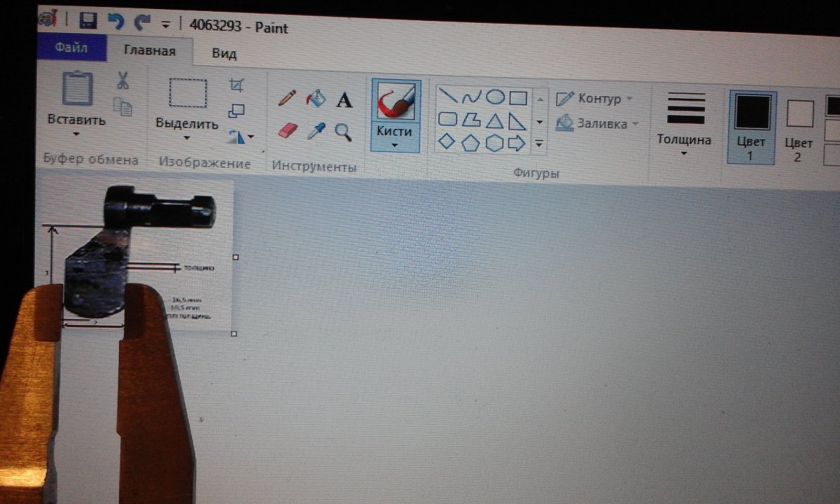The image size is (840, 504).
Task: Choose the Right arrow shape
Action: [517, 144]
